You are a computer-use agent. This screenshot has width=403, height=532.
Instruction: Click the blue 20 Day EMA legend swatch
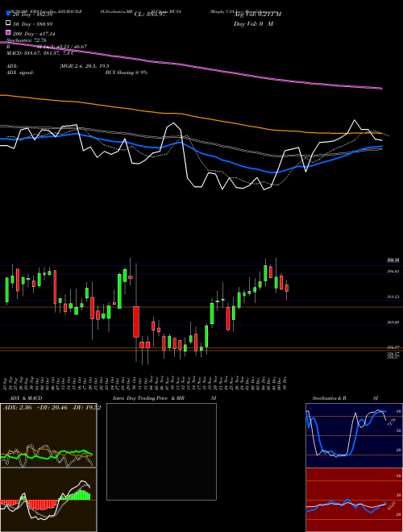pos(8,14)
